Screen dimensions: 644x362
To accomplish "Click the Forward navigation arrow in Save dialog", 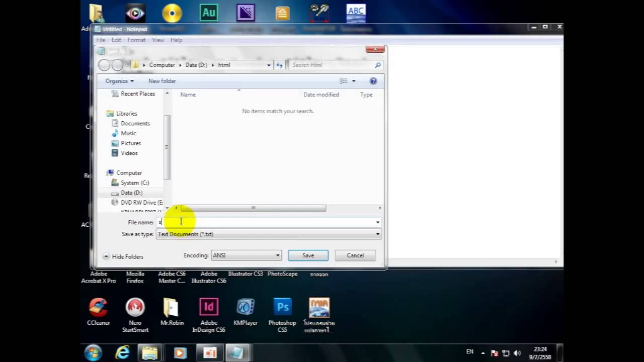I will point(117,65).
